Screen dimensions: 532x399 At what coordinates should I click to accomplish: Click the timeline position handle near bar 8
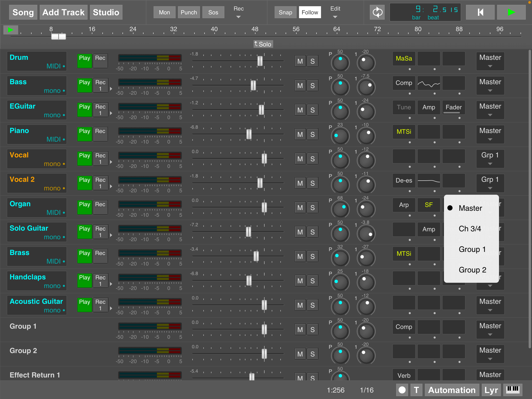pos(58,37)
